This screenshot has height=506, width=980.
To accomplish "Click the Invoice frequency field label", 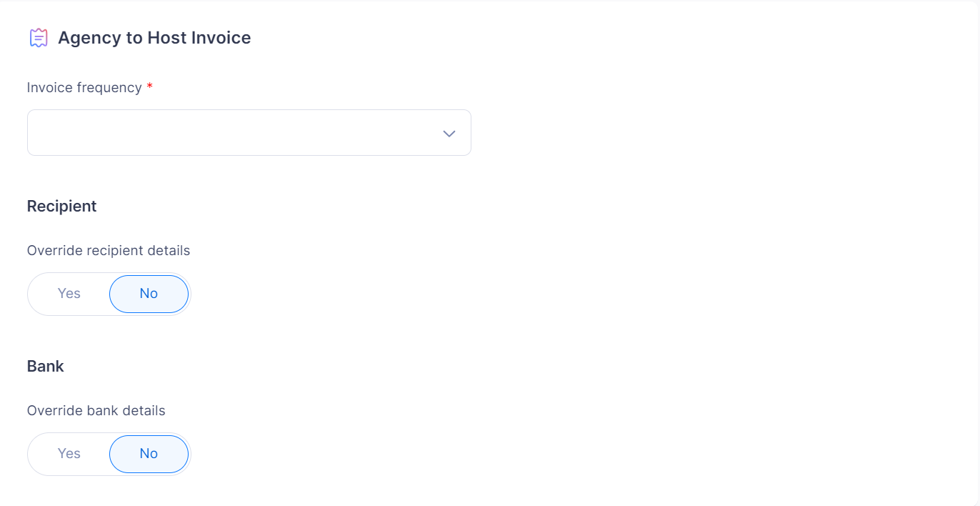I will tap(84, 87).
